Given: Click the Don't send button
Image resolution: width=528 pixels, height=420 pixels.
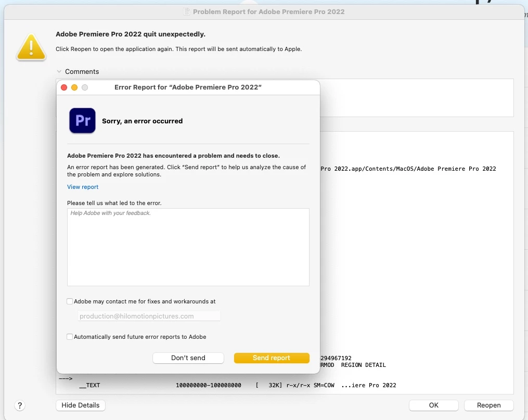Looking at the screenshot, I should click(188, 358).
